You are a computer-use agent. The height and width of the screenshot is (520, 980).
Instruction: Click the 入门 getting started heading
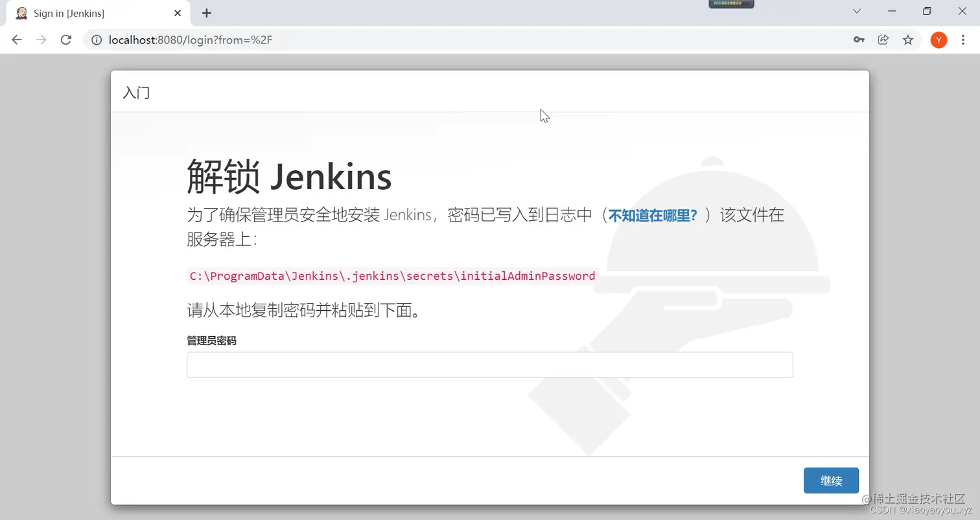(x=135, y=93)
